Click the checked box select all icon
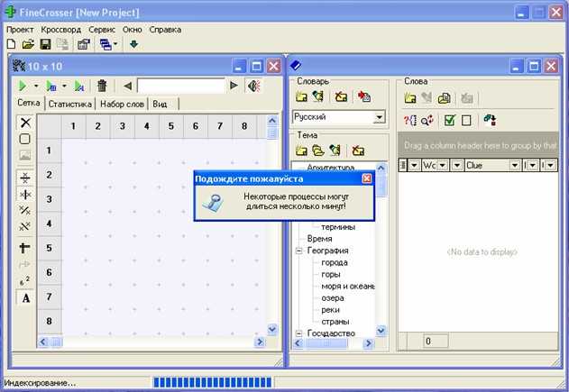This screenshot has width=569, height=392. pos(450,121)
